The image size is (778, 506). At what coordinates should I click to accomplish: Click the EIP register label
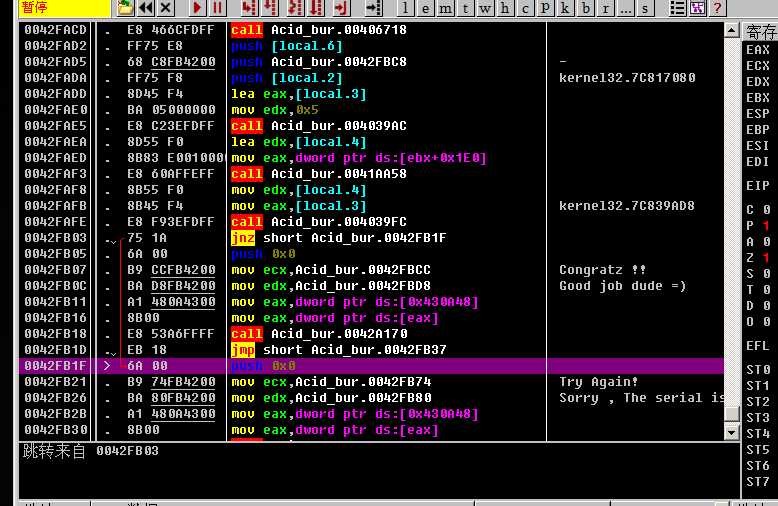pyautogui.click(x=758, y=186)
